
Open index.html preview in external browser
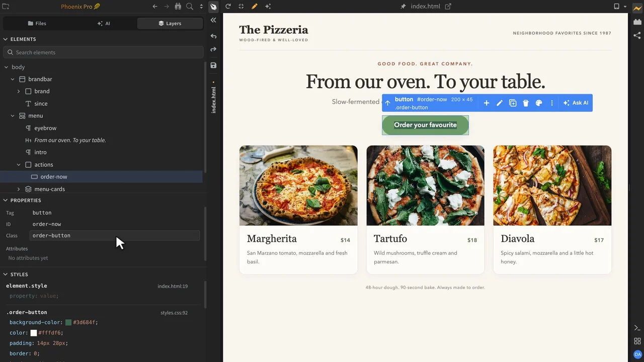coord(448,7)
